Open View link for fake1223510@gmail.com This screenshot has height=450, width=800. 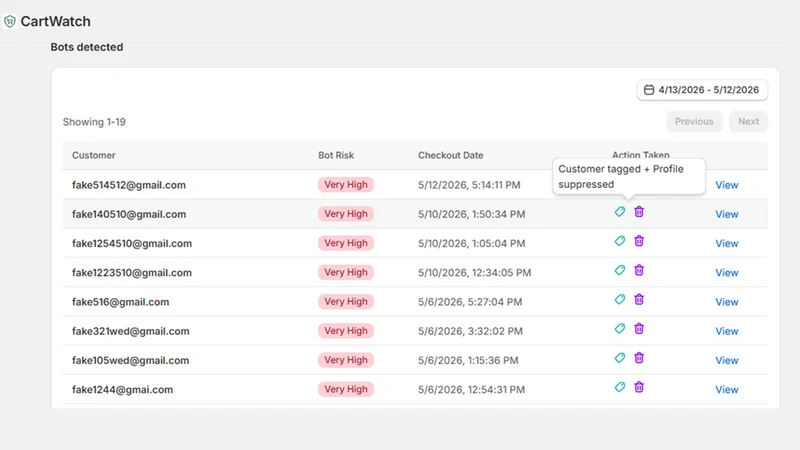click(727, 272)
